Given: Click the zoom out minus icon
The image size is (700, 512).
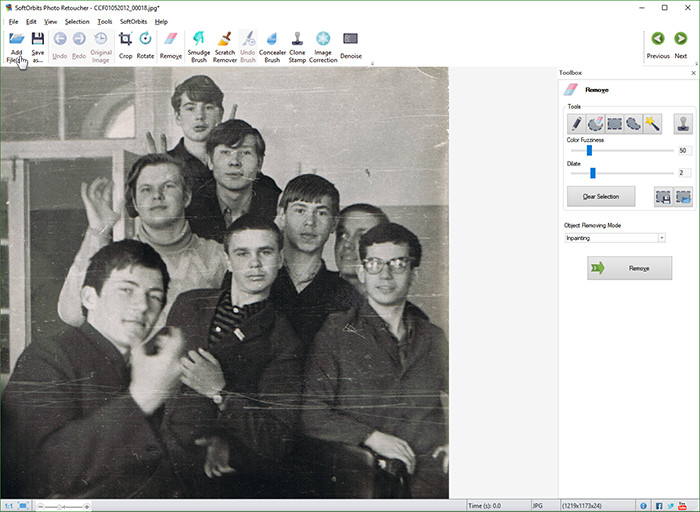Looking at the screenshot, I should [x=41, y=507].
